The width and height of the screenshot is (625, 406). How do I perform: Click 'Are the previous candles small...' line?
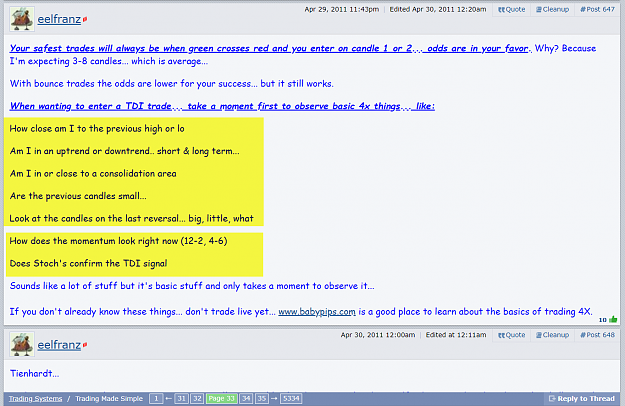point(78,196)
